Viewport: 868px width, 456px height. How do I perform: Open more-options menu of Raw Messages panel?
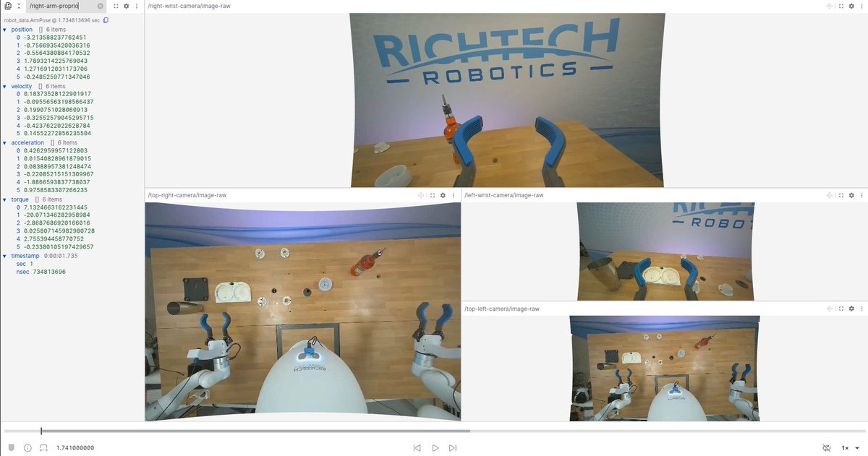pos(137,6)
